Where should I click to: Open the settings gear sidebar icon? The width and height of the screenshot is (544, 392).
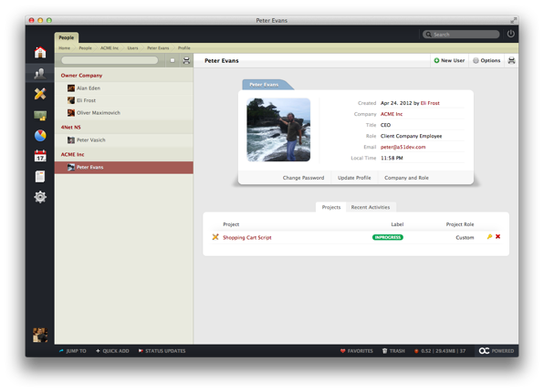click(40, 197)
